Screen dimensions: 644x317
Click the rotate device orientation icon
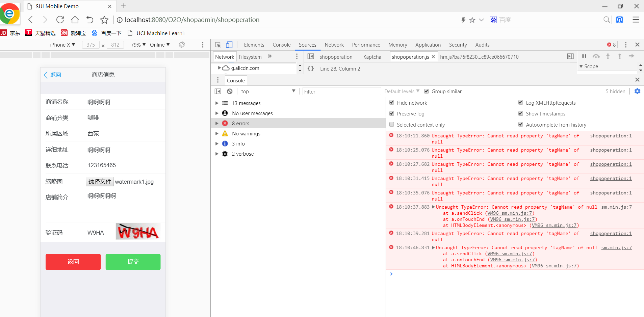[x=182, y=45]
